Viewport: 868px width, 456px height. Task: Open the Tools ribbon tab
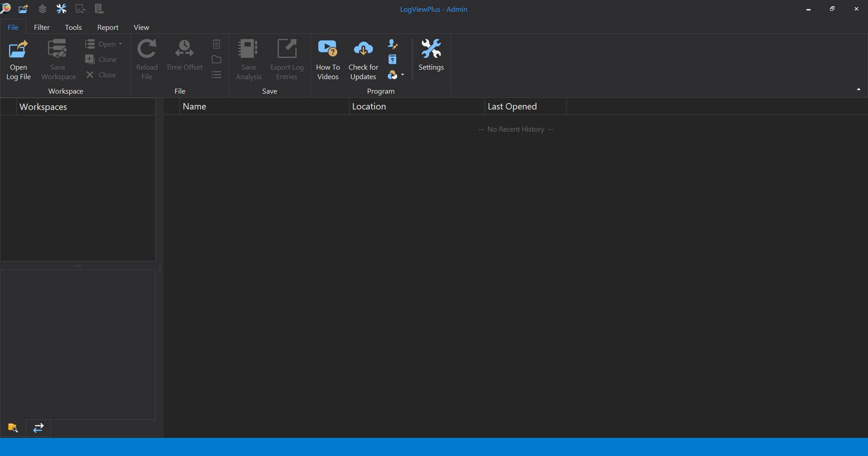point(73,27)
